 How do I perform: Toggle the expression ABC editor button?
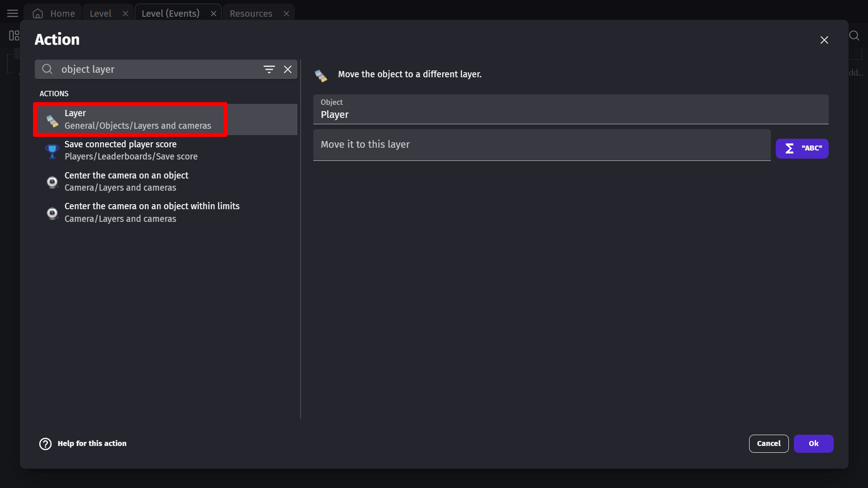point(802,149)
